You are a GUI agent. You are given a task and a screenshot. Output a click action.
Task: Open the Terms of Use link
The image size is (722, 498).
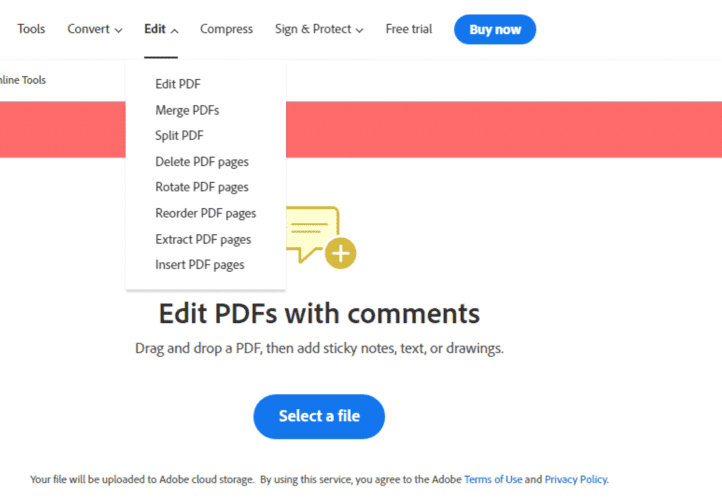click(x=493, y=480)
